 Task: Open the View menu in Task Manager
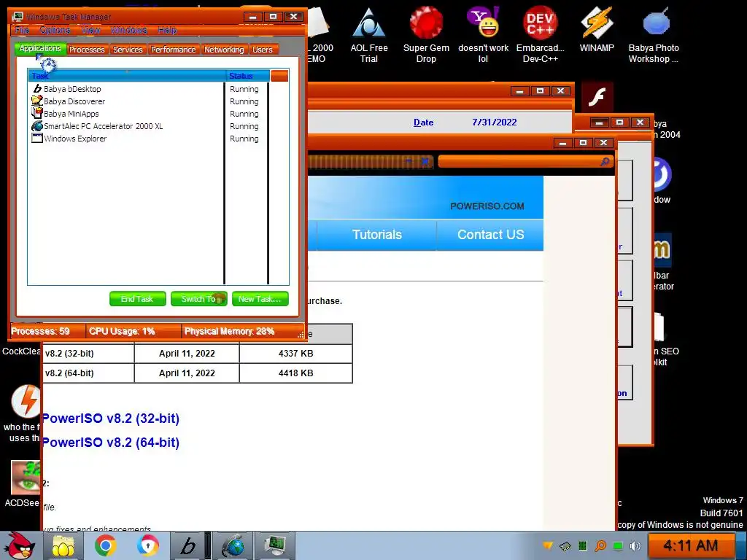pyautogui.click(x=90, y=30)
